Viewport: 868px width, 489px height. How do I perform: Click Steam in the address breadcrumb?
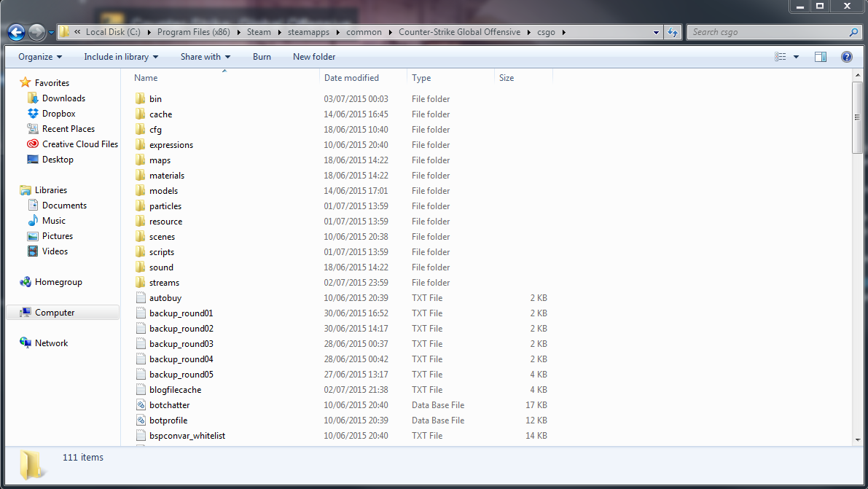pos(259,32)
